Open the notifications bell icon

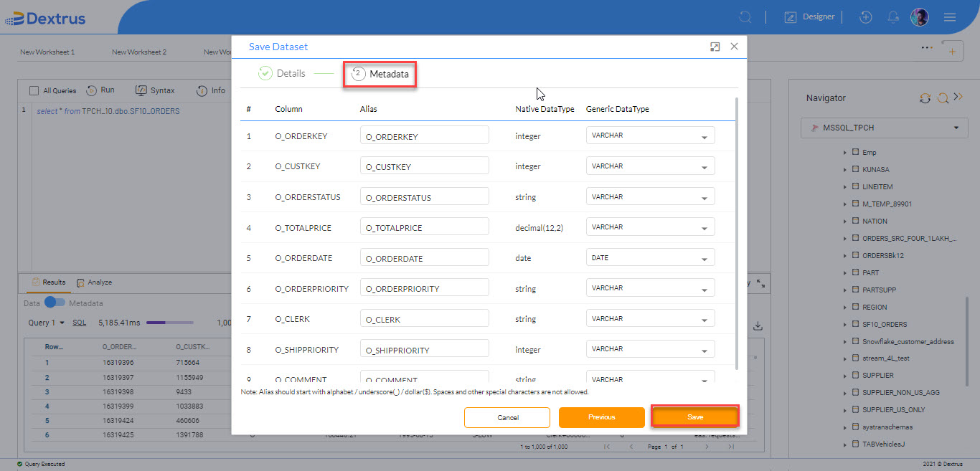[893, 16]
